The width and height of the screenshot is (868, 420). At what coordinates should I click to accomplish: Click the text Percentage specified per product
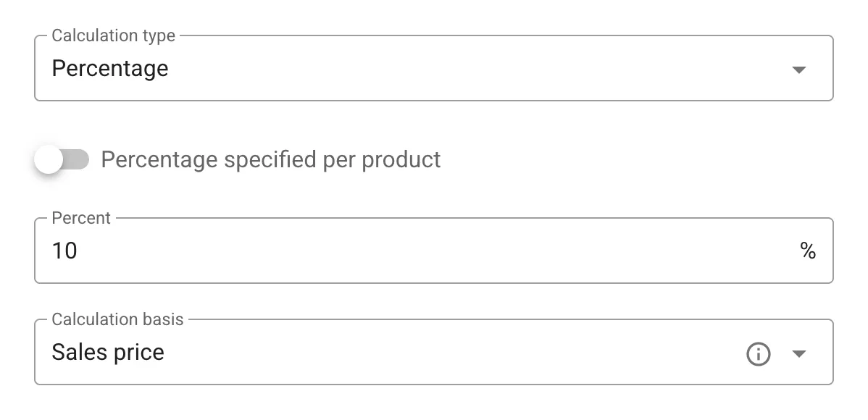[x=272, y=159]
